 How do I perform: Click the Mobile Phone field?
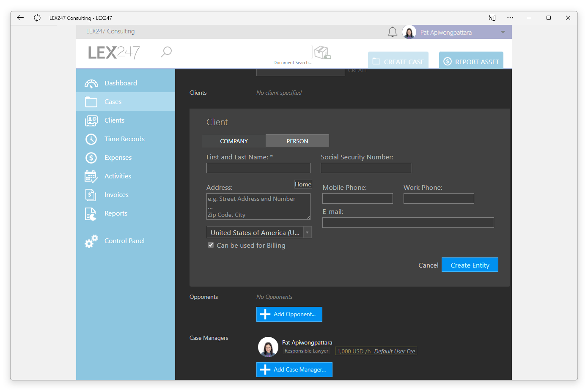tap(357, 199)
